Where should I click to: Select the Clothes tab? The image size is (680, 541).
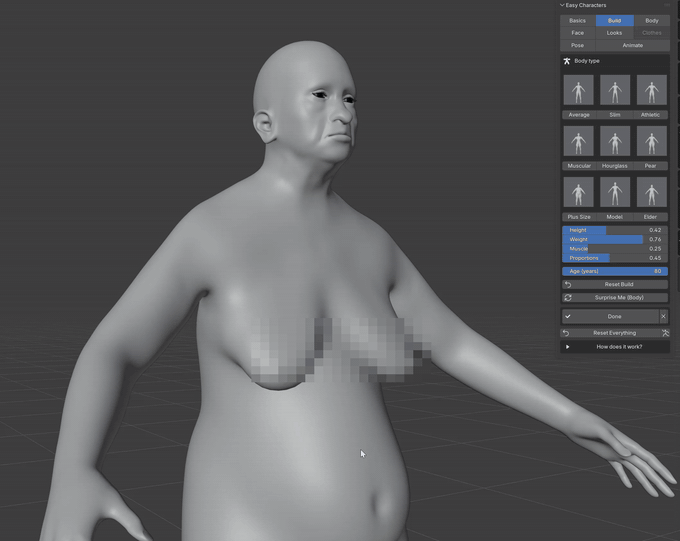coord(651,33)
